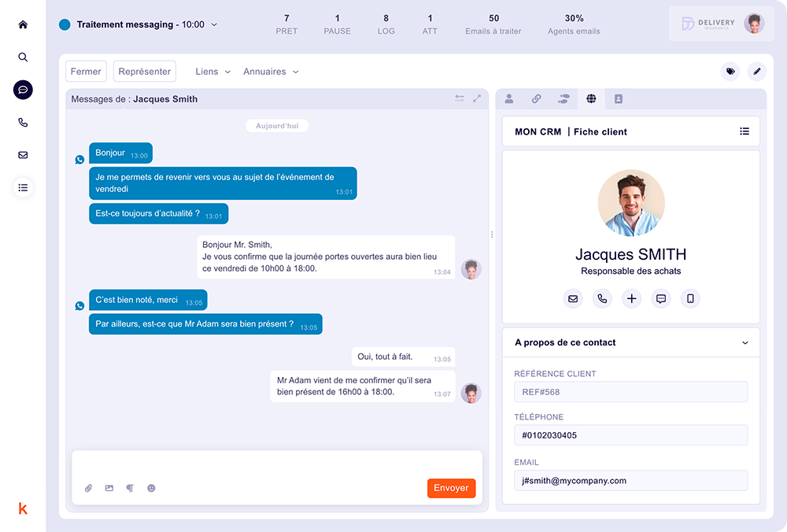
Task: Click the blue status dot
Action: click(65, 24)
